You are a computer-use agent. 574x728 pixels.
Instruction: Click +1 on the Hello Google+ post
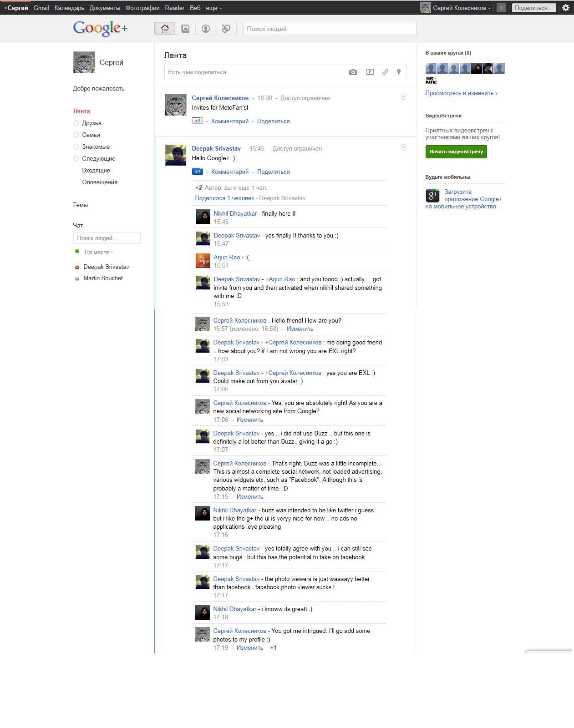coord(197,172)
